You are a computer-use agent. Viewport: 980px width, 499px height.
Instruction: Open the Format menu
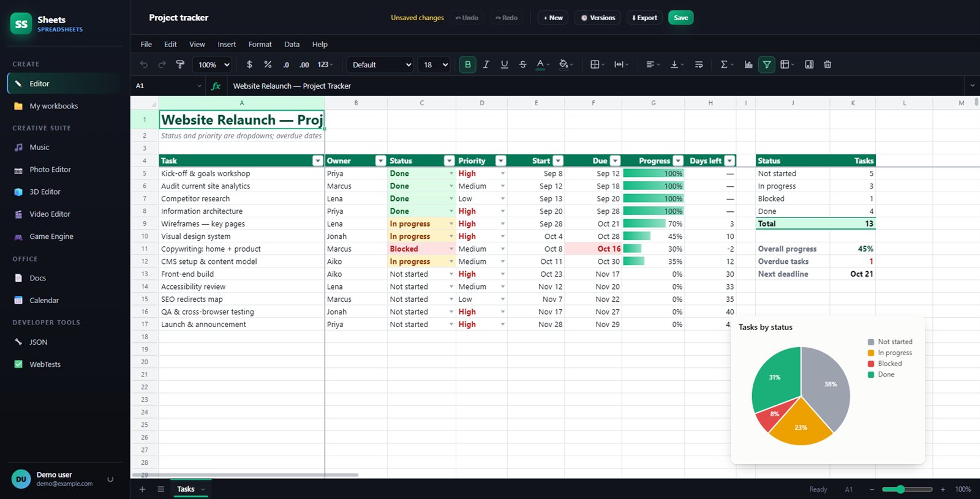click(260, 44)
